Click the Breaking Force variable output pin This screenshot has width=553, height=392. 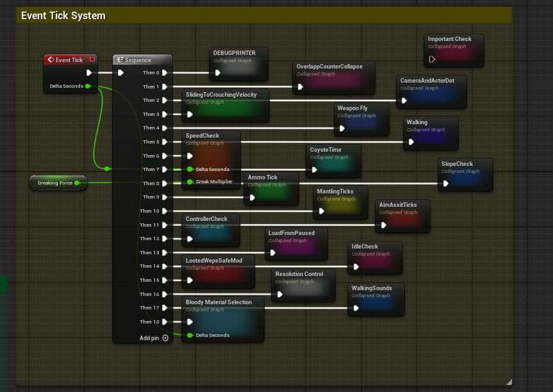click(x=77, y=183)
